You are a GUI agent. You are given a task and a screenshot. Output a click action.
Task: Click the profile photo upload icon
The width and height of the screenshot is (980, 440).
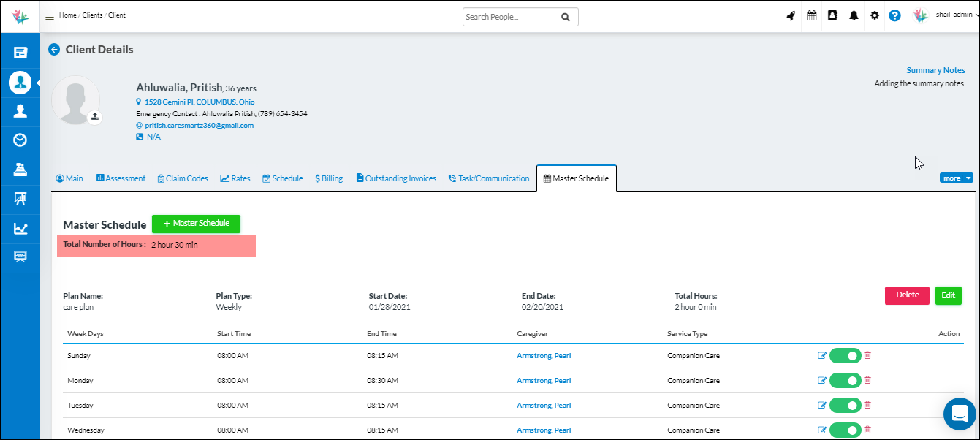(x=95, y=117)
